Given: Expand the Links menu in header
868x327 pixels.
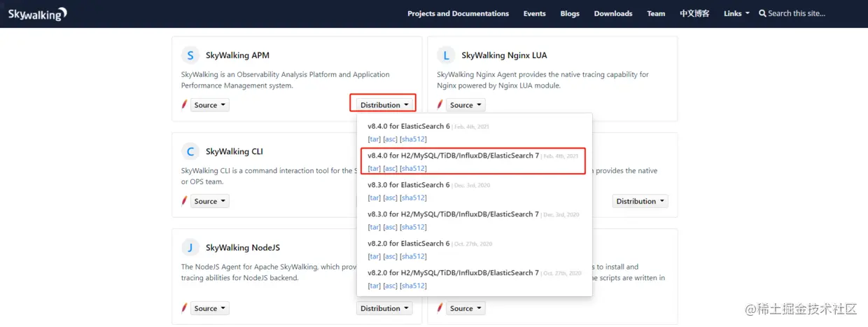Looking at the screenshot, I should pyautogui.click(x=736, y=13).
